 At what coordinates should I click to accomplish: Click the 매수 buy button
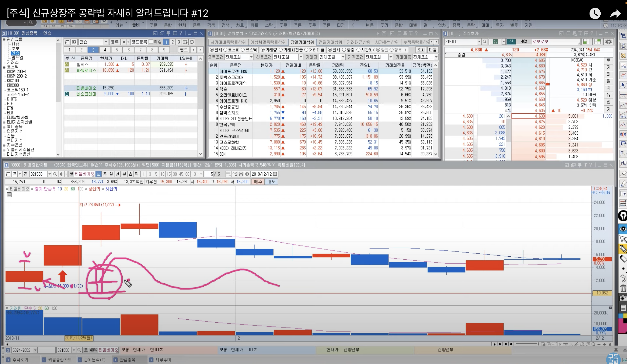pyautogui.click(x=258, y=182)
